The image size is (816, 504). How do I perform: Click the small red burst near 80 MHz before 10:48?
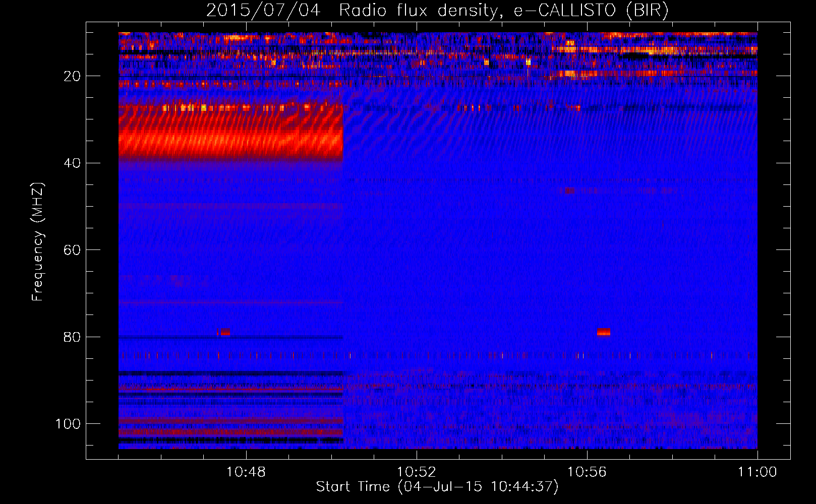tap(223, 332)
